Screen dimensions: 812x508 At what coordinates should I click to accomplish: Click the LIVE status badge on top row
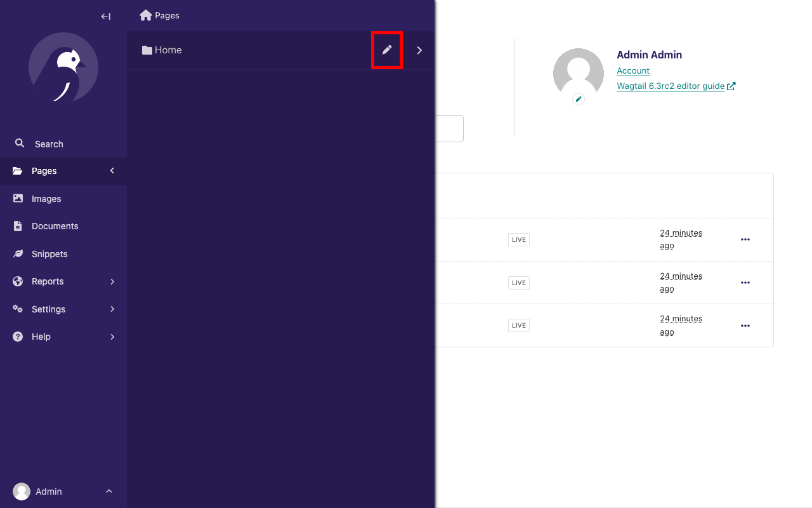coord(518,239)
